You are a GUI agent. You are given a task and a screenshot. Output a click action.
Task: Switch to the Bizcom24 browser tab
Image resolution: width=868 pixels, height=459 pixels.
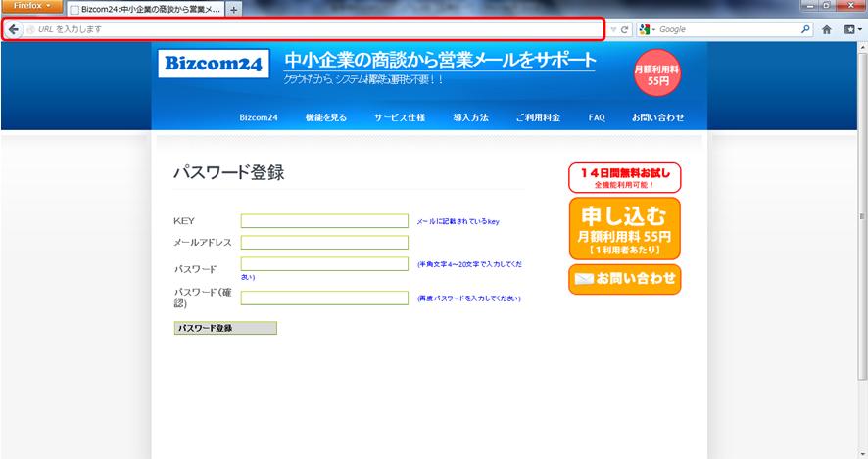pos(145,10)
